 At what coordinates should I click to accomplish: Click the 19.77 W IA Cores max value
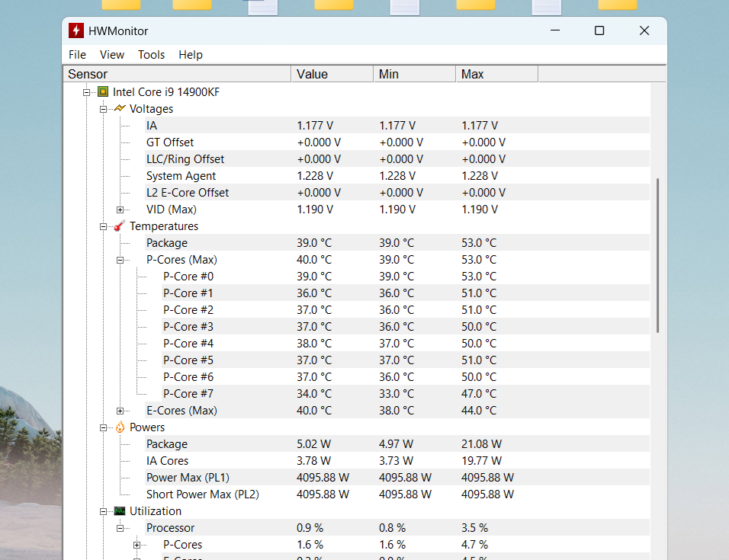[481, 461]
